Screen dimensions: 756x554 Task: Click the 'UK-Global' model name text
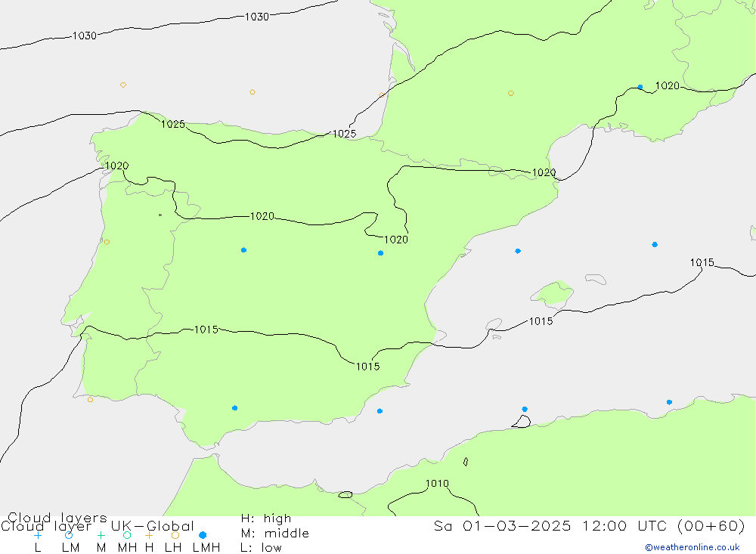pos(152,526)
